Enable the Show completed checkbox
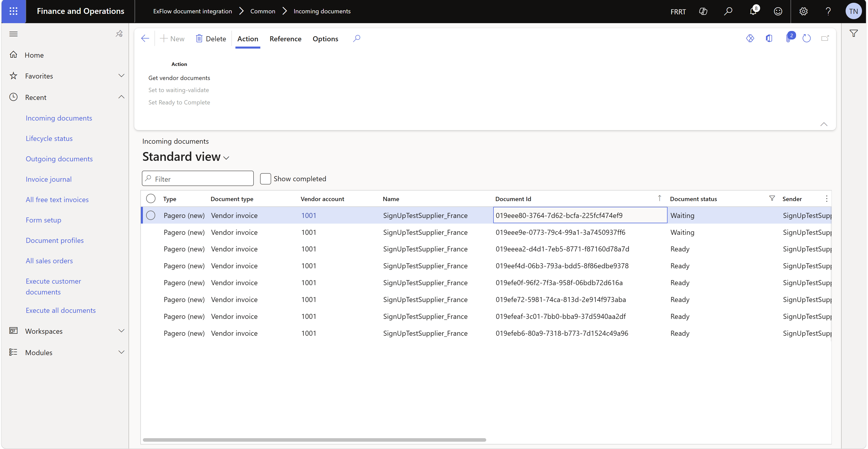 266,179
